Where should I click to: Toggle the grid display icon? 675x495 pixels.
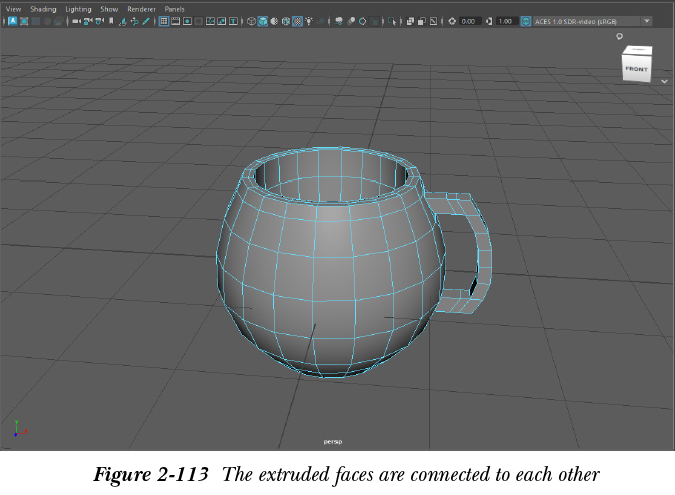[x=165, y=21]
